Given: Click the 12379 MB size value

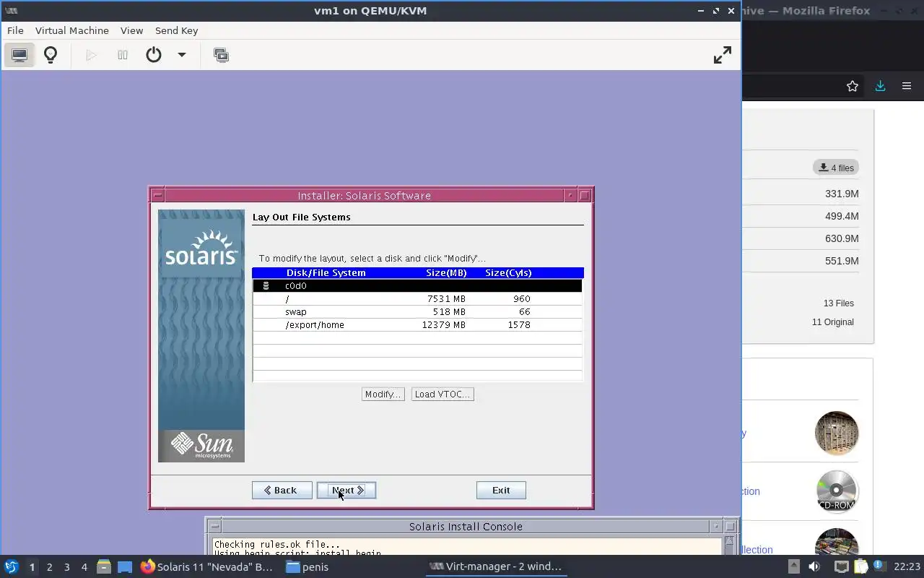Looking at the screenshot, I should pos(444,324).
